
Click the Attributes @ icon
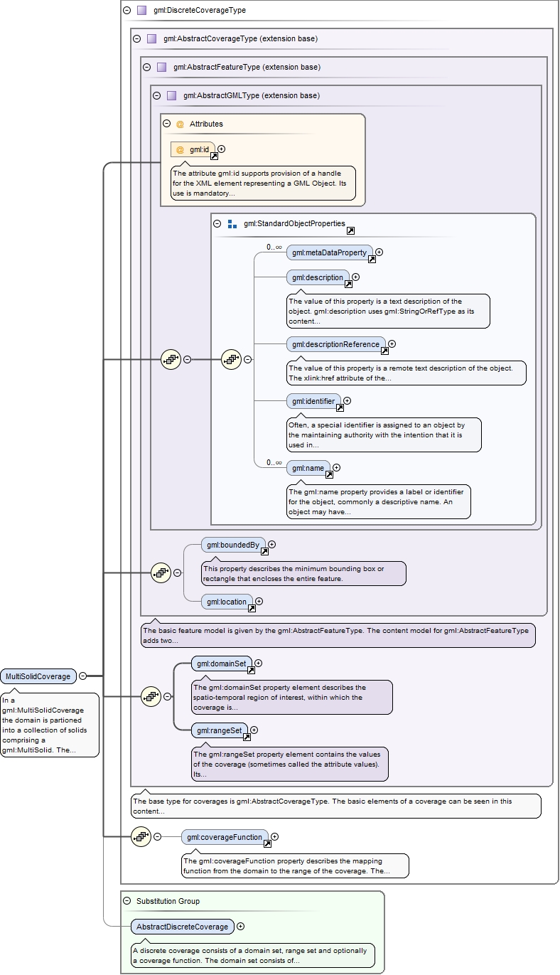coord(180,124)
